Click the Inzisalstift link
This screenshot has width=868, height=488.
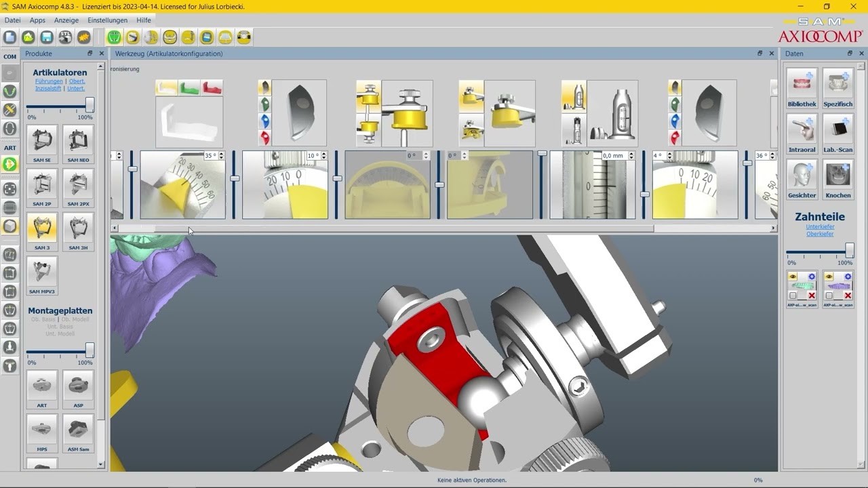click(x=48, y=89)
